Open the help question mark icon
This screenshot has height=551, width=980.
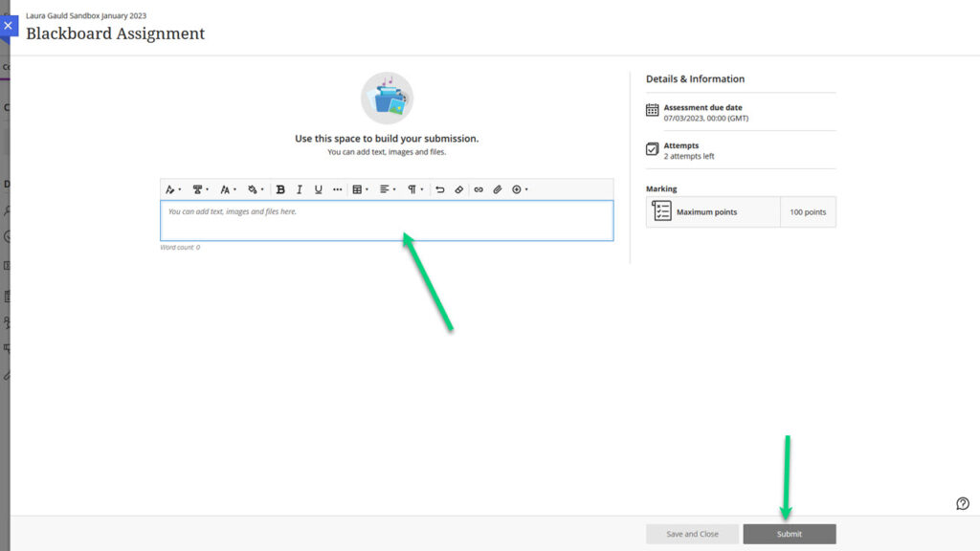coord(963,503)
